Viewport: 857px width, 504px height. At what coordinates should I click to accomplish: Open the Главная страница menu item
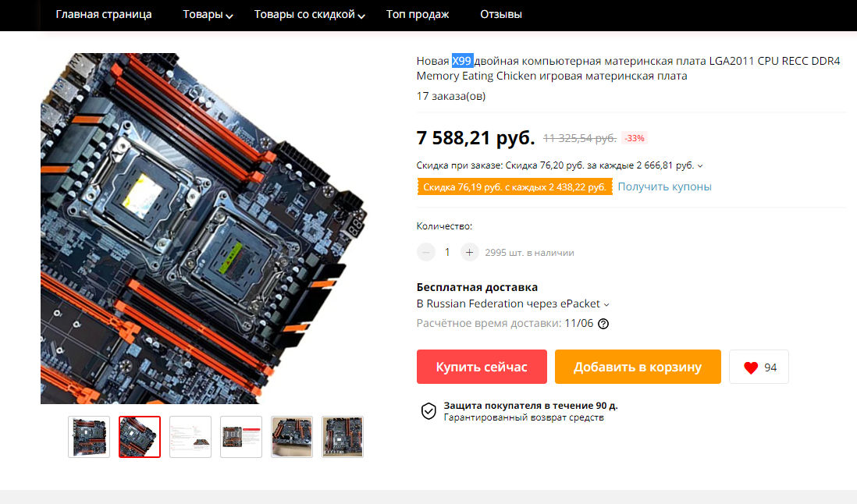pos(104,15)
